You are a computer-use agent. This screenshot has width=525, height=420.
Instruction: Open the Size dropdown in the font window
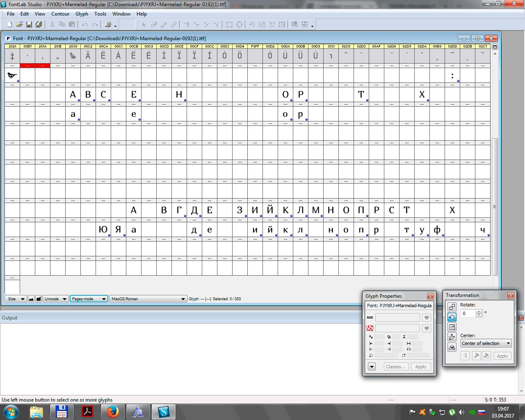(16, 299)
